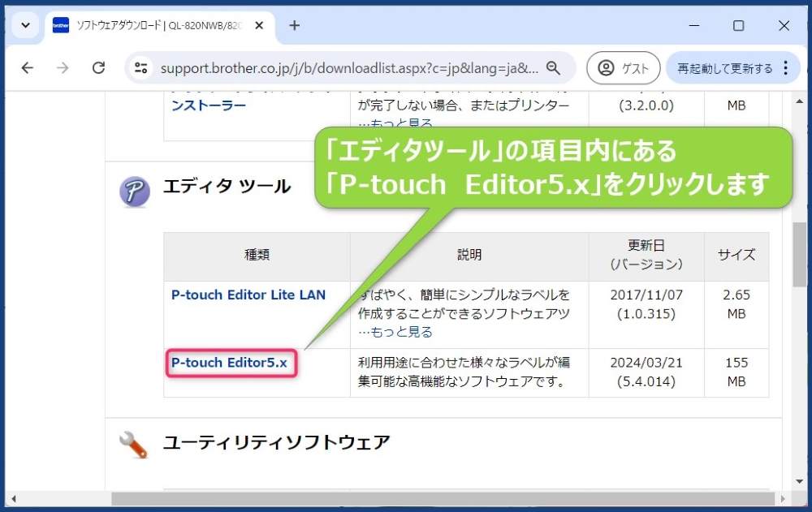This screenshot has height=512, width=812.
Task: Maximize the browser window
Action: 738,25
